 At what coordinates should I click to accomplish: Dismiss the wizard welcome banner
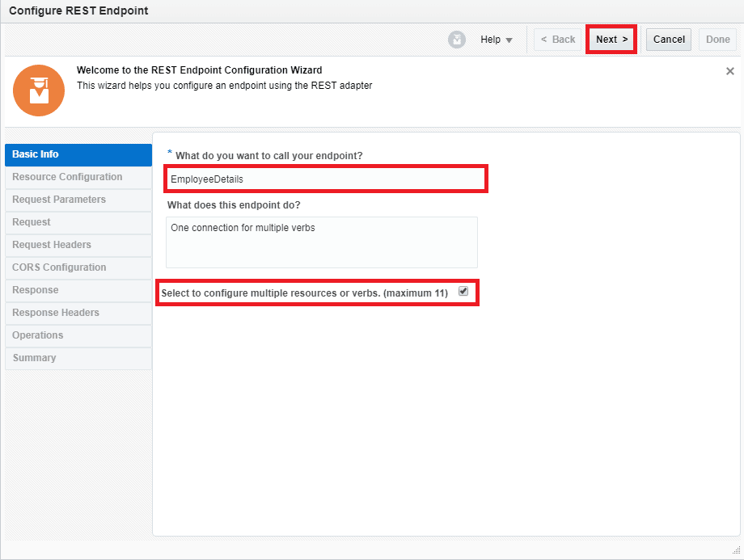(730, 70)
